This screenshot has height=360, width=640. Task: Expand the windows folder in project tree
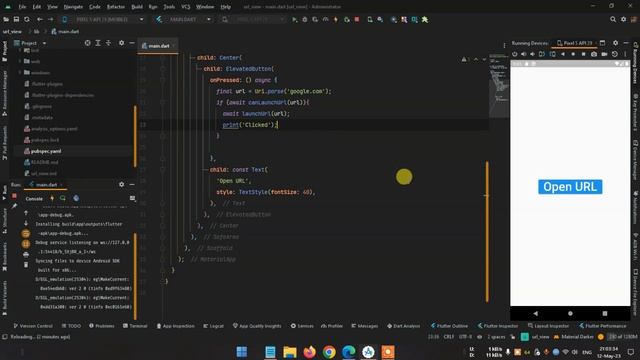[x=20, y=73]
